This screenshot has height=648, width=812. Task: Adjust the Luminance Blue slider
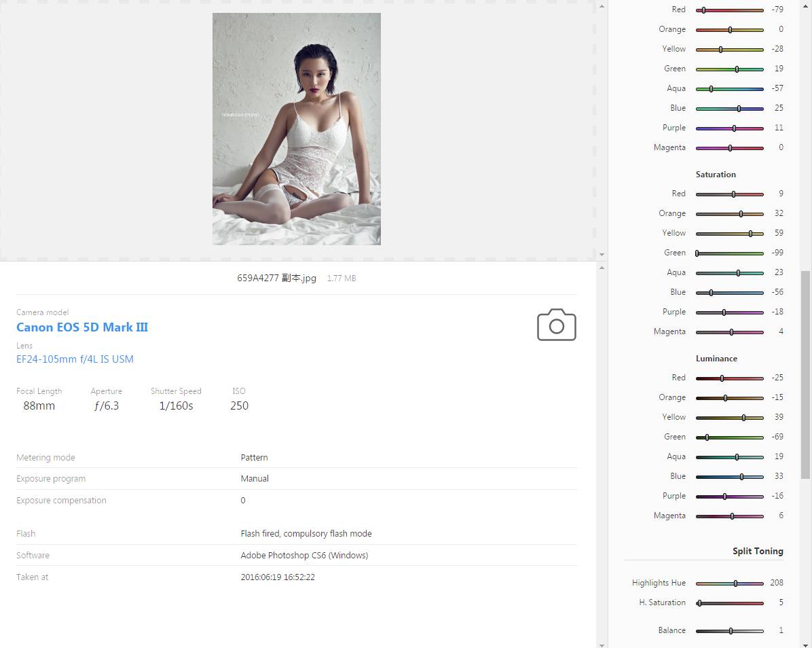coord(730,477)
